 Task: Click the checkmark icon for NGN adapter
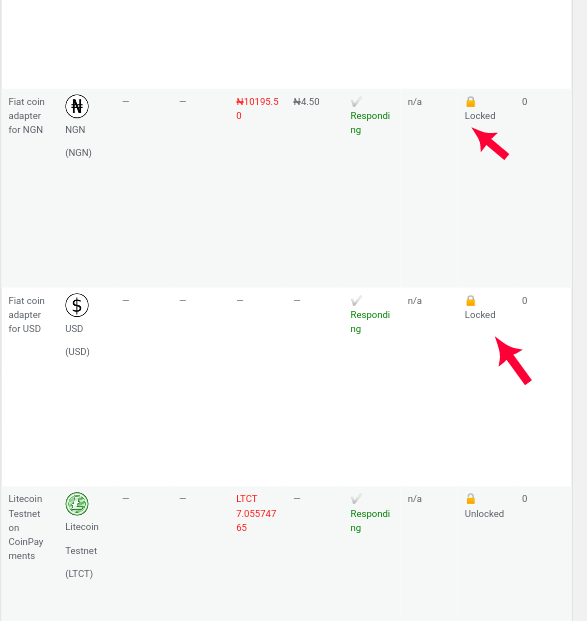[x=356, y=102]
